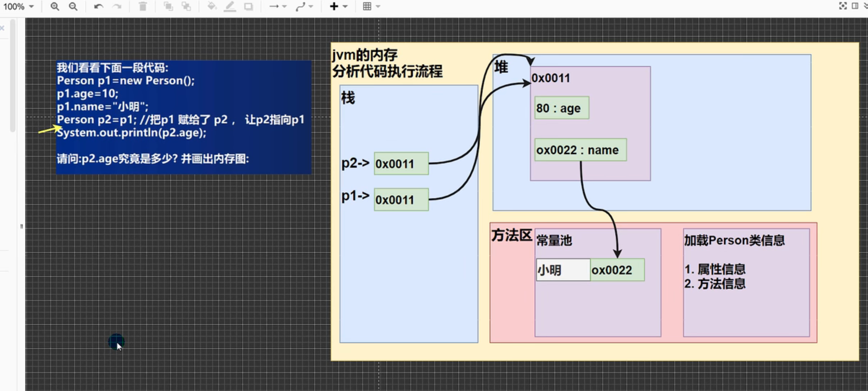868x391 pixels.
Task: Collapse the toolbar with double chevron
Action: [865, 6]
